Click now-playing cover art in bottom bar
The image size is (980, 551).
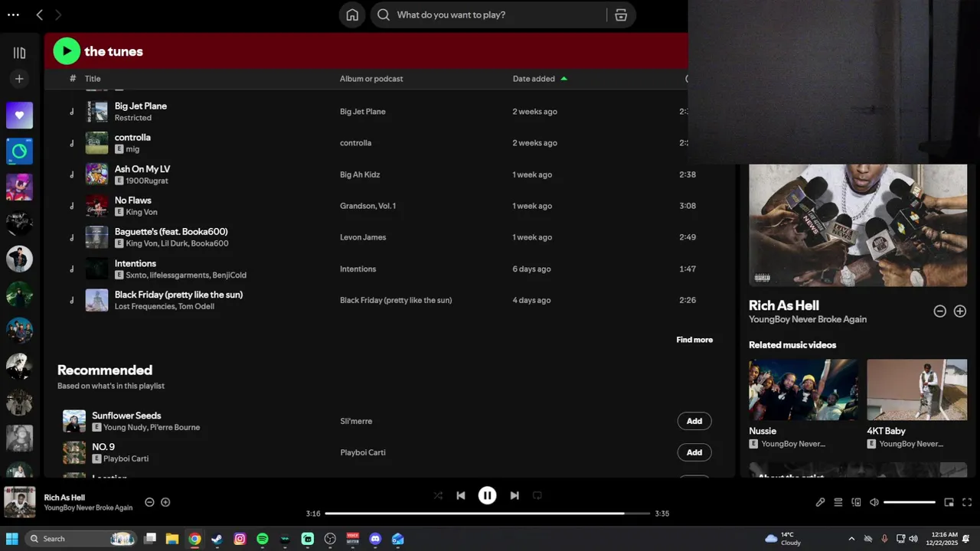click(x=20, y=502)
